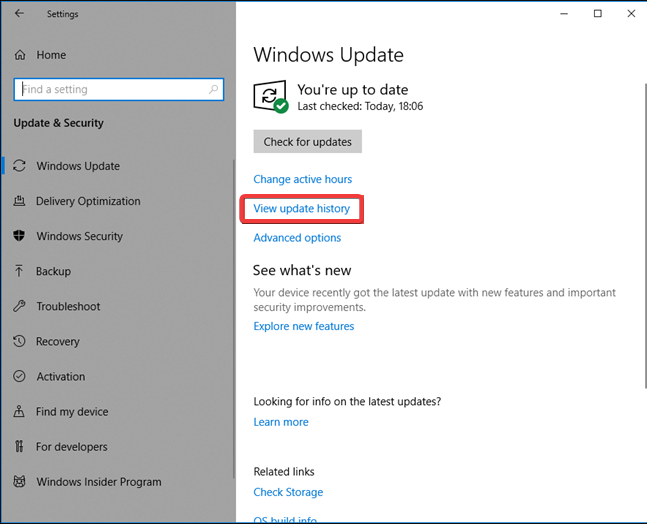Click the 'Update & Security' heading
Viewport: 647px width, 524px height.
(x=59, y=123)
